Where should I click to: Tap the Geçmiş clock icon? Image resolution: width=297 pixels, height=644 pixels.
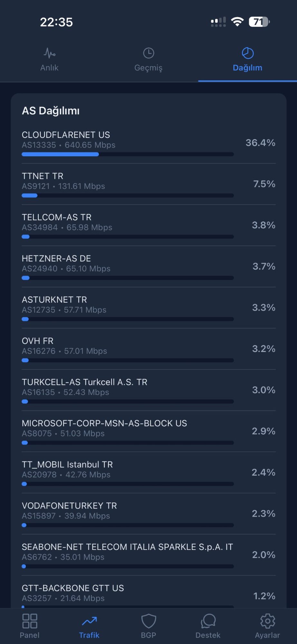(x=148, y=53)
